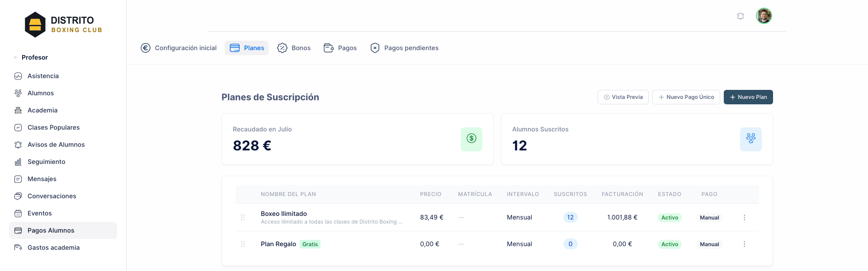
Task: Click the green dollar icon in Recaudado card
Action: [472, 139]
